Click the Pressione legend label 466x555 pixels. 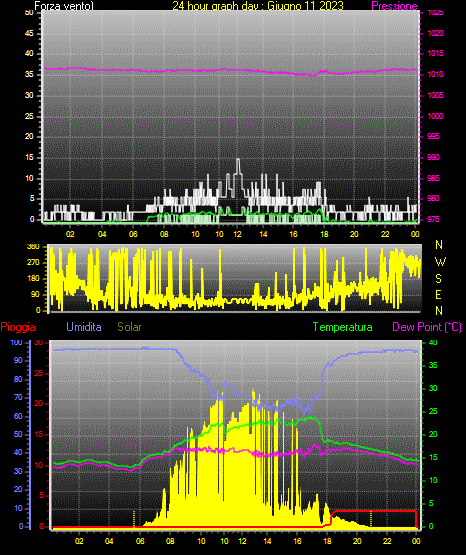394,6
